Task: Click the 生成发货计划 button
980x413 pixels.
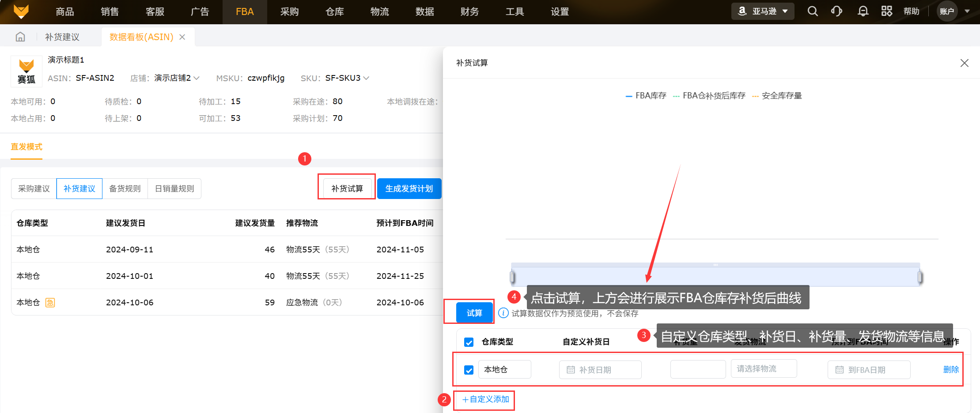Action: 409,189
